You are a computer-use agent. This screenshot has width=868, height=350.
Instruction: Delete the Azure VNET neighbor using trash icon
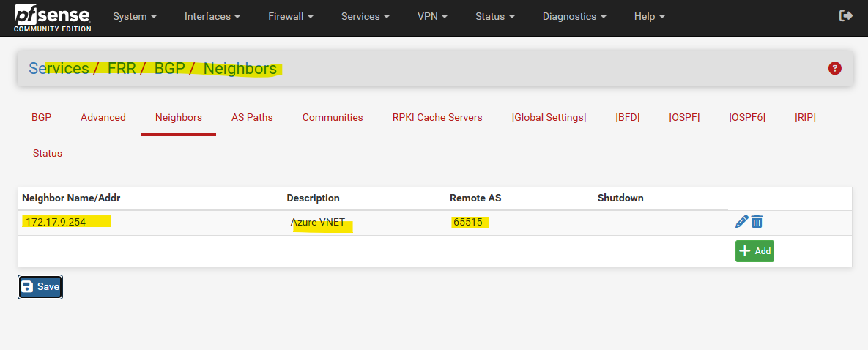pyautogui.click(x=757, y=222)
